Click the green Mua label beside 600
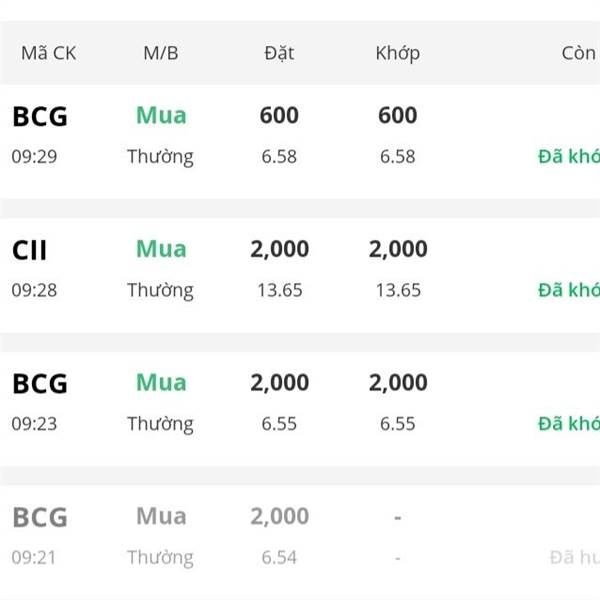This screenshot has width=600, height=600. (x=161, y=115)
